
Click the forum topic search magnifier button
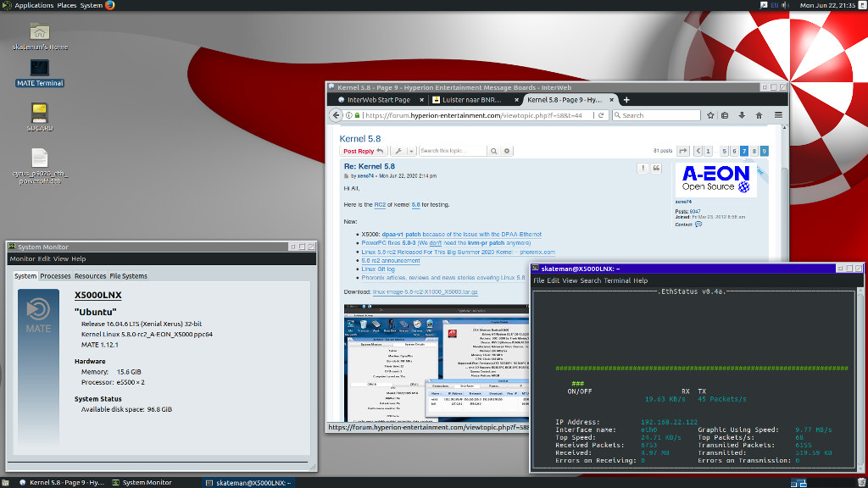493,151
